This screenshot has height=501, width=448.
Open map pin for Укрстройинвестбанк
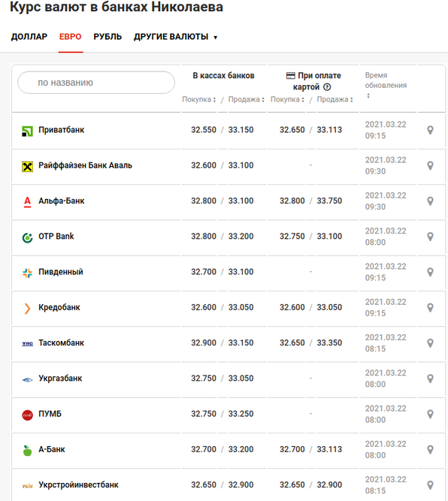431,484
